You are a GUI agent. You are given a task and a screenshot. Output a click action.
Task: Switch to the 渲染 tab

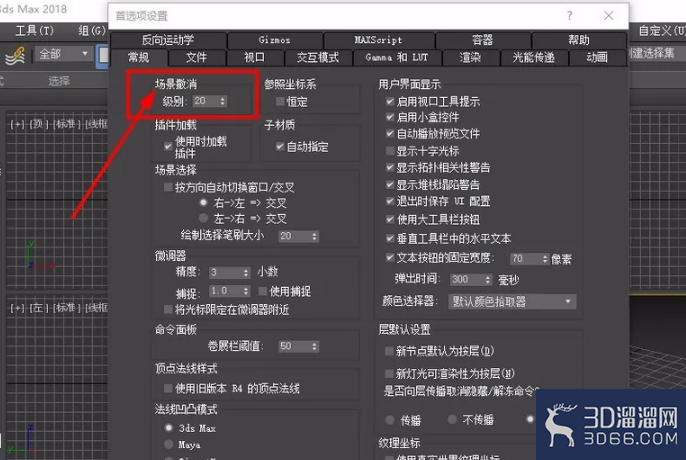pos(470,57)
